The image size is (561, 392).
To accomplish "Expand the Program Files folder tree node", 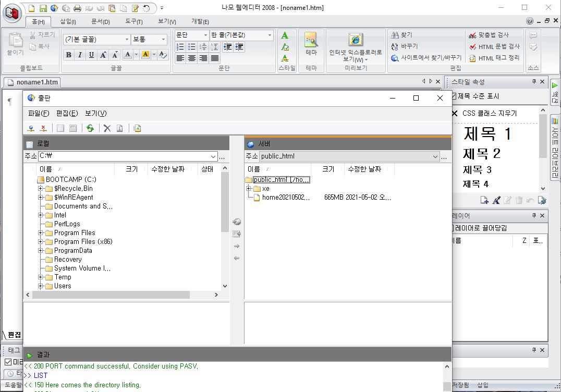I will (x=41, y=233).
